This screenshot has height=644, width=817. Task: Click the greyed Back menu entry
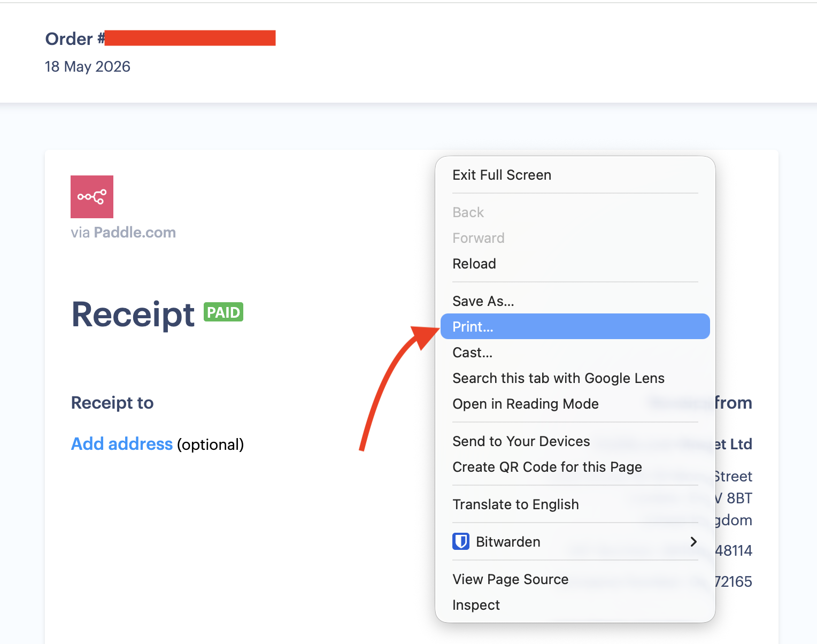coord(575,212)
